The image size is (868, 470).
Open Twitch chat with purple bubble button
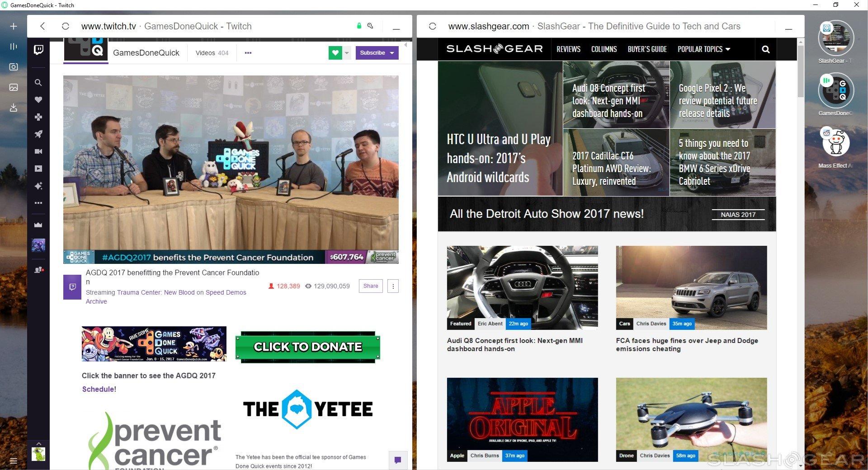point(398,460)
